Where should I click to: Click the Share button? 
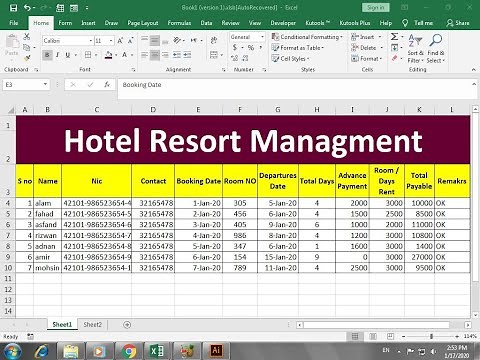(x=458, y=23)
